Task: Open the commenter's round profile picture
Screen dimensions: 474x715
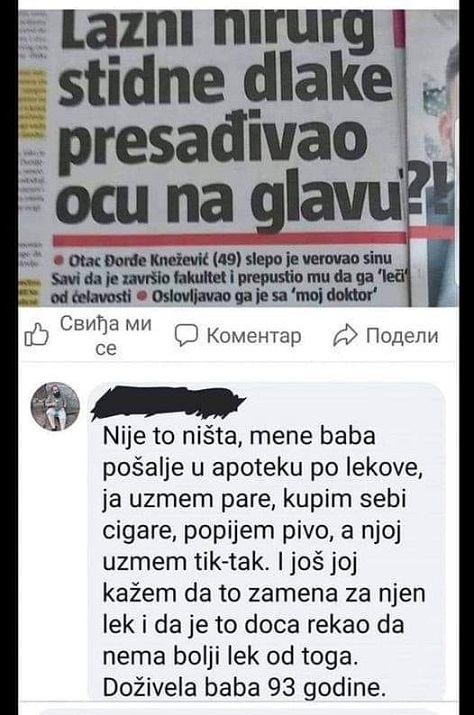Action: click(x=55, y=407)
